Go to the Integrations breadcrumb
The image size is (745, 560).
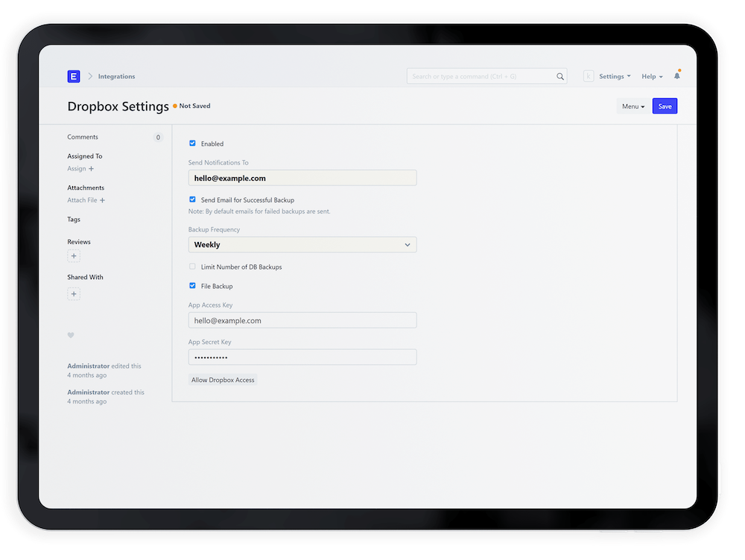pyautogui.click(x=116, y=76)
